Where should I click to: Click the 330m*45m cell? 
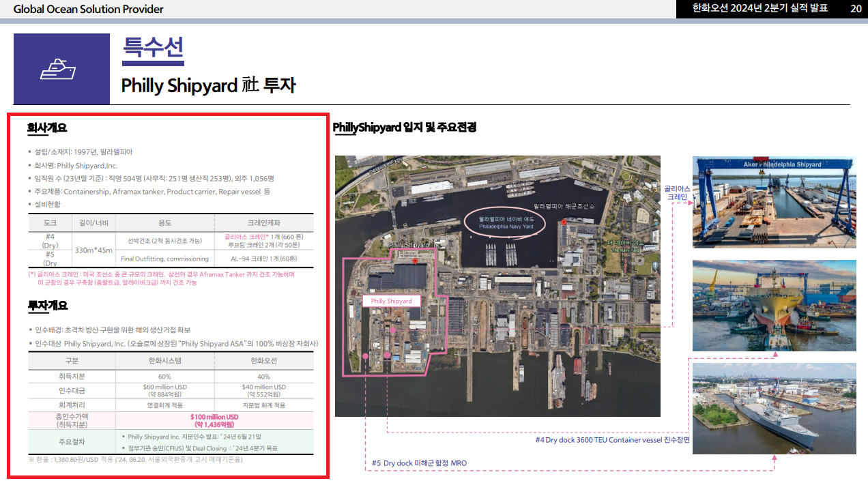point(93,250)
